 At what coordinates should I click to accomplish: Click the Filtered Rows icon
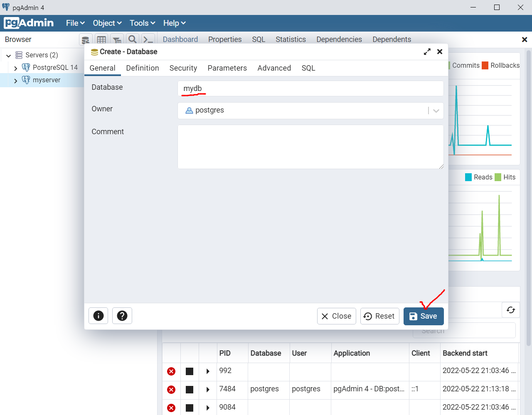click(x=117, y=39)
